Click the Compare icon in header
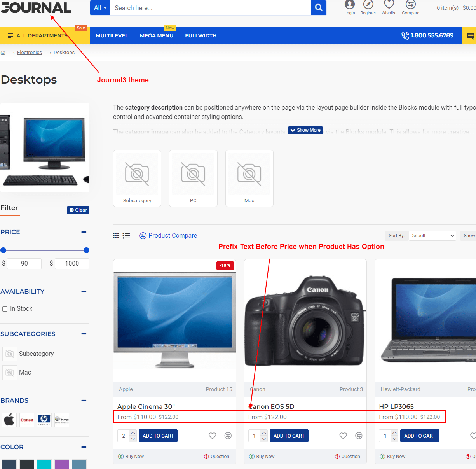476x469 pixels. [410, 5]
